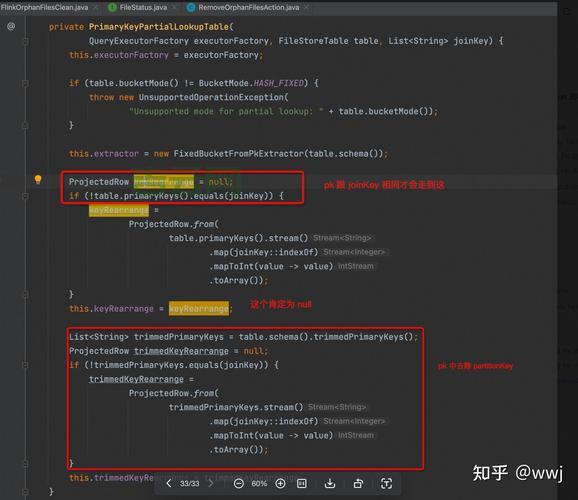The height and width of the screenshot is (500, 578).
Task: Click highlighted keyRearrange in this.keyRearrange assignment
Action: pos(199,308)
